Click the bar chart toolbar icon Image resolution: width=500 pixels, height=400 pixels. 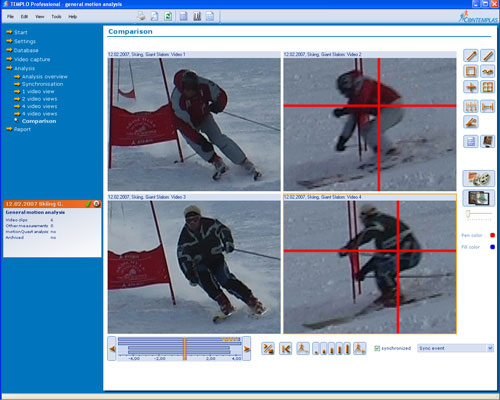pyautogui.click(x=197, y=16)
